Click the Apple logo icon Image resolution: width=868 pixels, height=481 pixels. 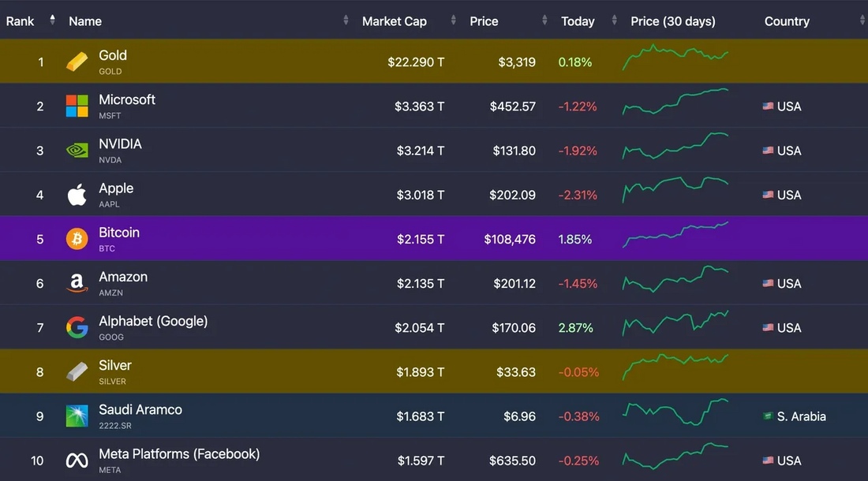(77, 195)
